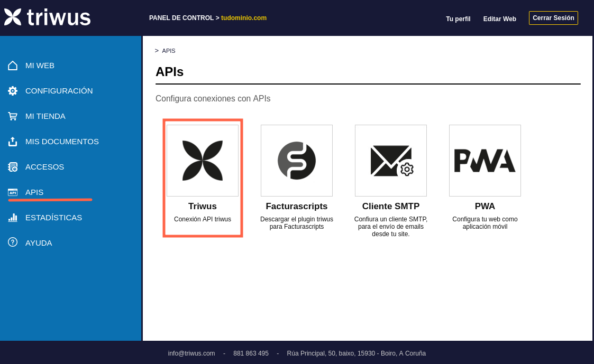The width and height of the screenshot is (594, 364).
Task: Open Tu perfil link
Action: 458,19
